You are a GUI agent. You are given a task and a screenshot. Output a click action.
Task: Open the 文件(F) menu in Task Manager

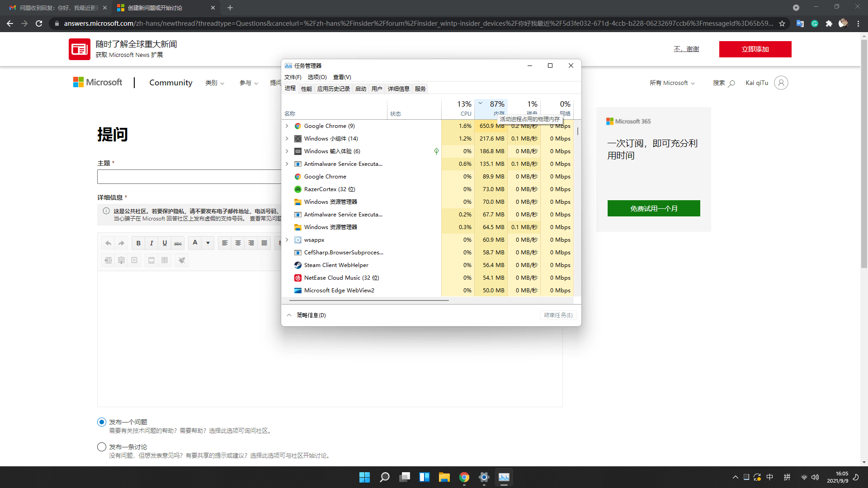click(292, 77)
